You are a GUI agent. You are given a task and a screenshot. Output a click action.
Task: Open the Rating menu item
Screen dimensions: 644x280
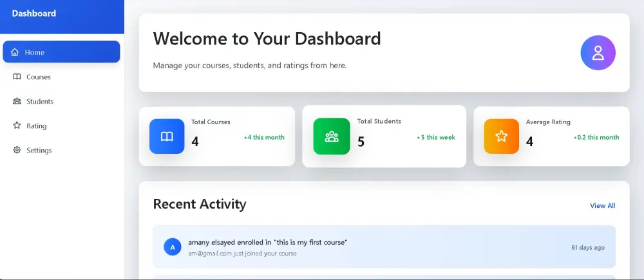(61, 126)
